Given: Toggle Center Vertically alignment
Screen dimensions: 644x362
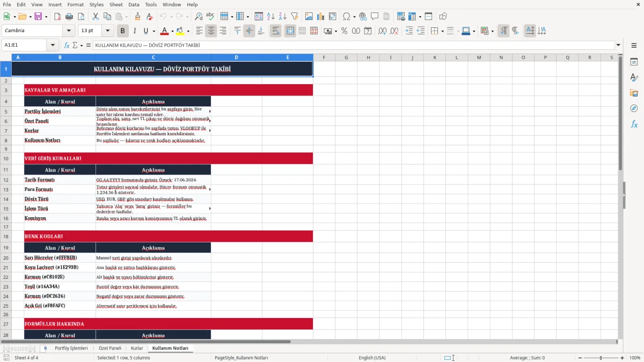Looking at the screenshot, I should coord(249,31).
